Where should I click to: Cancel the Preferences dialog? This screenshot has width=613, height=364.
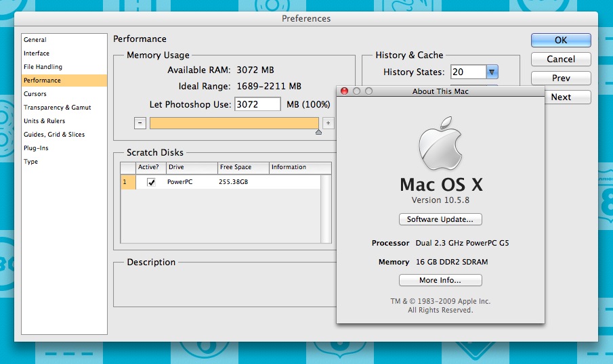tap(561, 60)
